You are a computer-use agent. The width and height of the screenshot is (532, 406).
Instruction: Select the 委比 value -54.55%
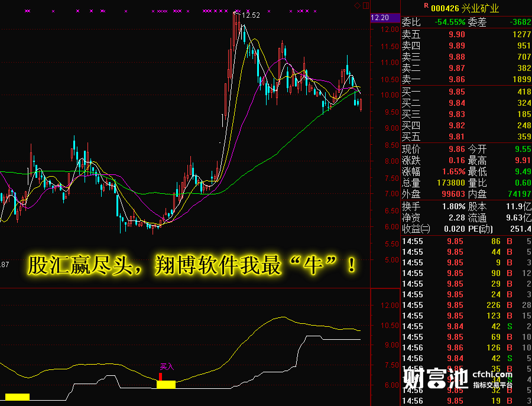[450, 22]
